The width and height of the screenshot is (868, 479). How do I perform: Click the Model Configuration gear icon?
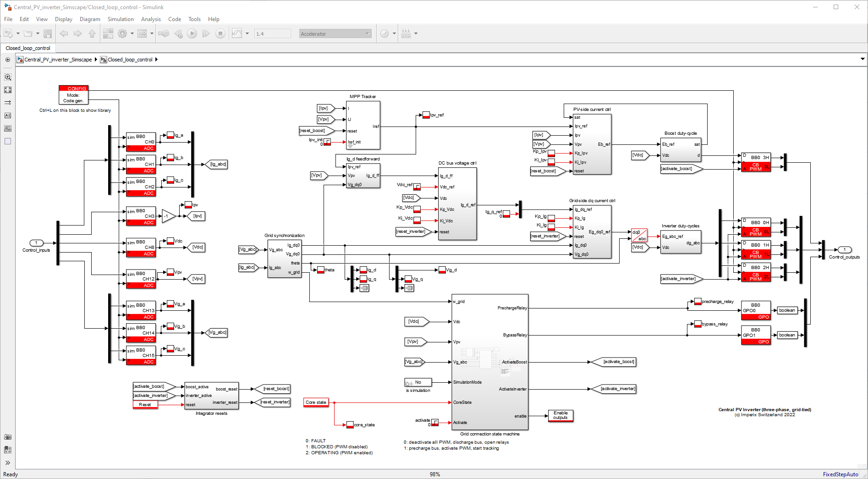pos(122,33)
